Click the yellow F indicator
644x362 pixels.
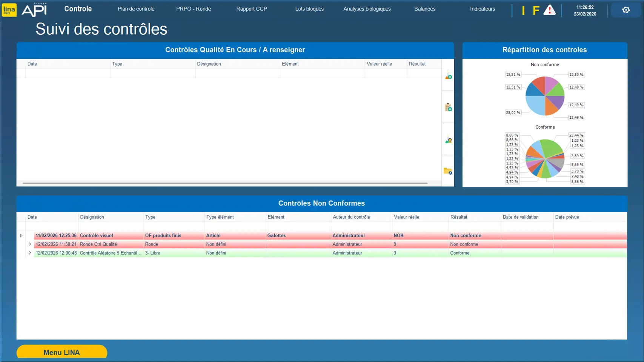(x=536, y=11)
